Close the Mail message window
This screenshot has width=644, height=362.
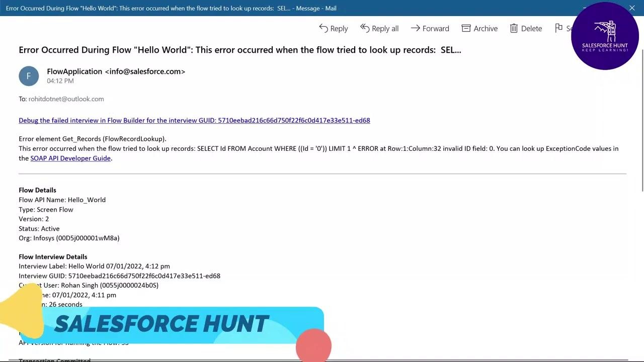(632, 8)
